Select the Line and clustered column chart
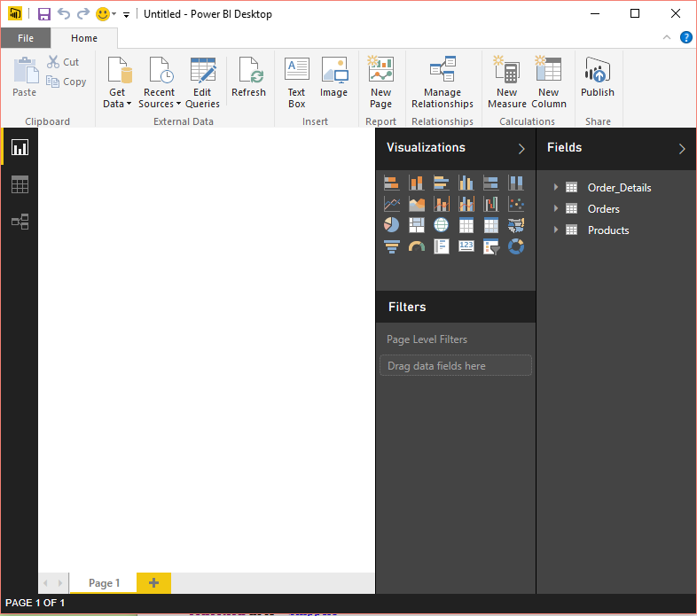This screenshot has height=616, width=697. tap(466, 204)
